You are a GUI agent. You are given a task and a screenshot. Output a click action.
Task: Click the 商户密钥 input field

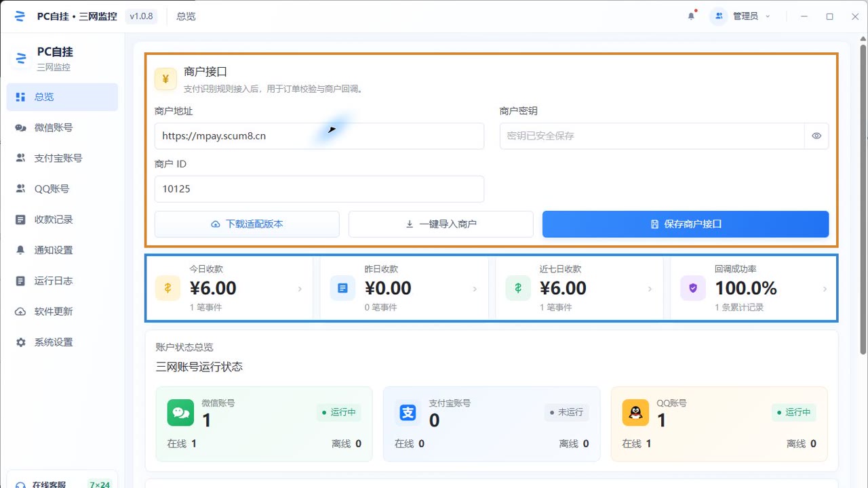[x=652, y=136]
